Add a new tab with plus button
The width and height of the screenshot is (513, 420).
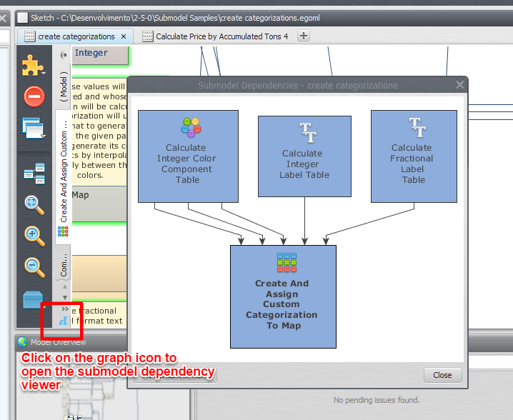pyautogui.click(x=304, y=36)
